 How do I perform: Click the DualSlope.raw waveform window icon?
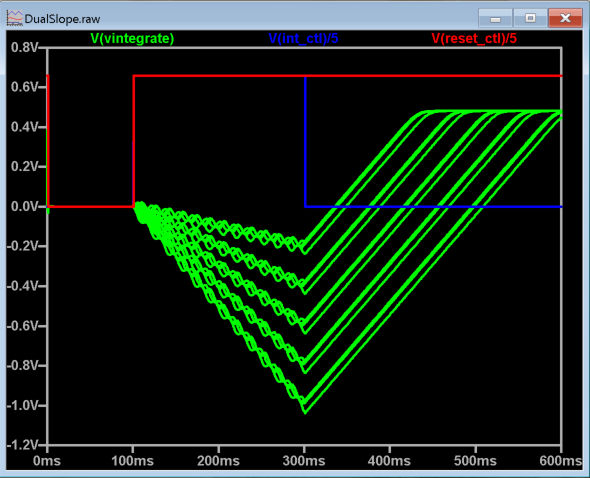tap(15, 18)
